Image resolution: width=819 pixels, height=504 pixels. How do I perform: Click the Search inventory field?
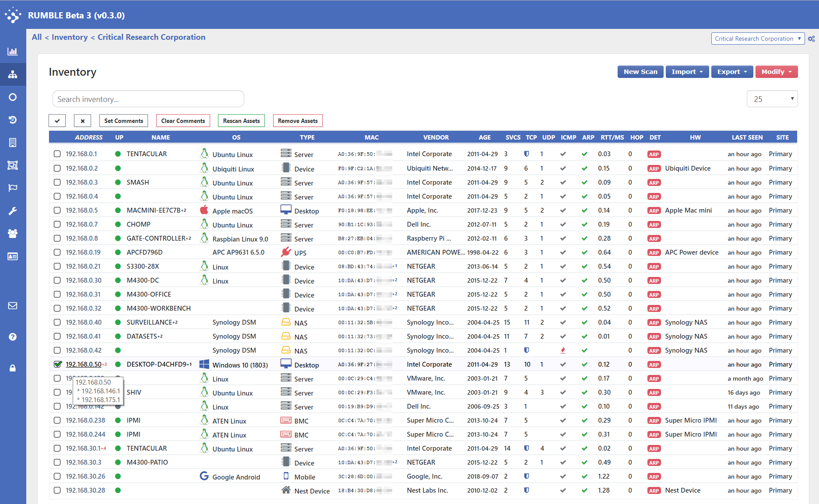click(148, 99)
